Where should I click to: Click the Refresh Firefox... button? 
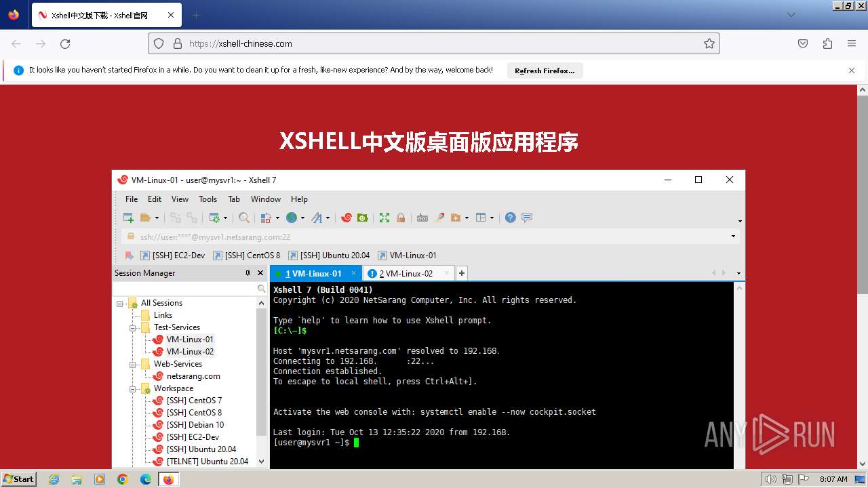click(x=545, y=70)
